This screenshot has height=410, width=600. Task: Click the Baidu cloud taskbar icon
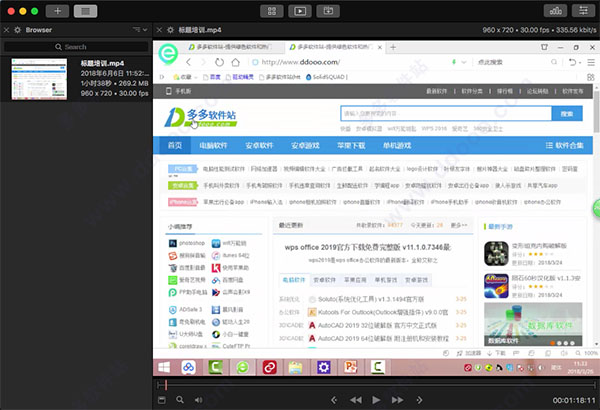click(x=188, y=368)
